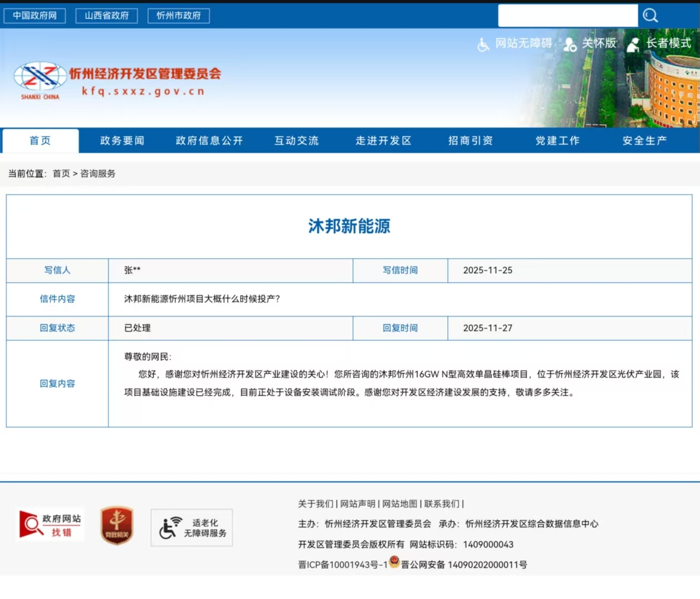Open the 政府网站找错 error report badge
The image size is (700, 599).
click(x=51, y=525)
